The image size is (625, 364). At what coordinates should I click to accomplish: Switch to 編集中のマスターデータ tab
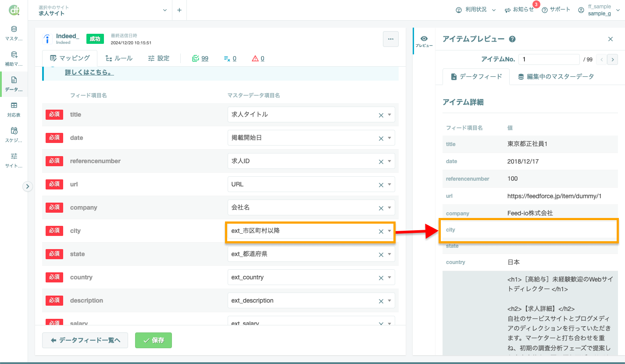[556, 76]
